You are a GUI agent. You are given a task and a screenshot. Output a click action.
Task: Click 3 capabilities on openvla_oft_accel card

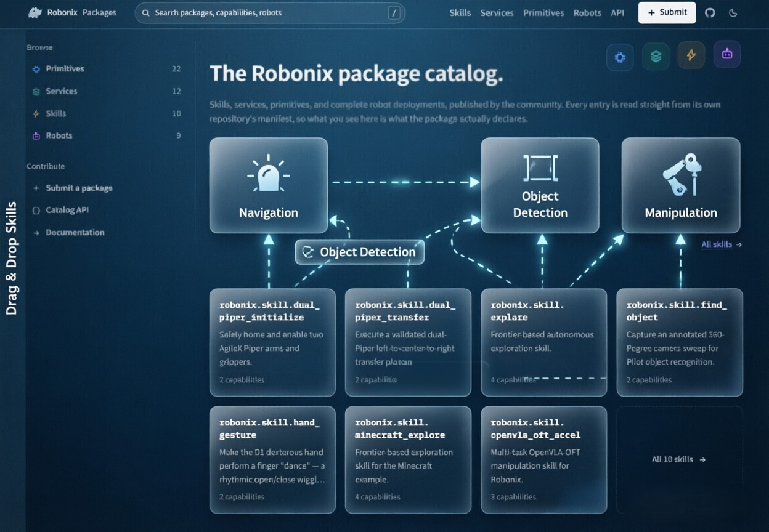point(513,497)
